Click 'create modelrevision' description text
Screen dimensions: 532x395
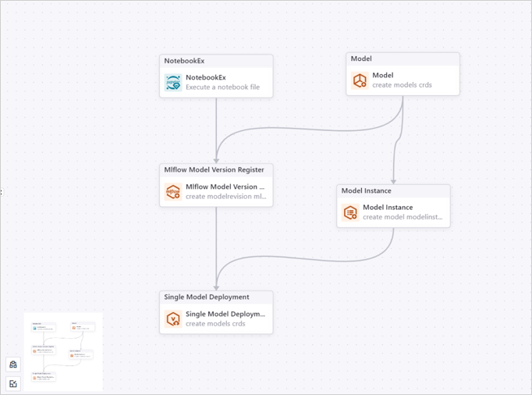coord(225,197)
